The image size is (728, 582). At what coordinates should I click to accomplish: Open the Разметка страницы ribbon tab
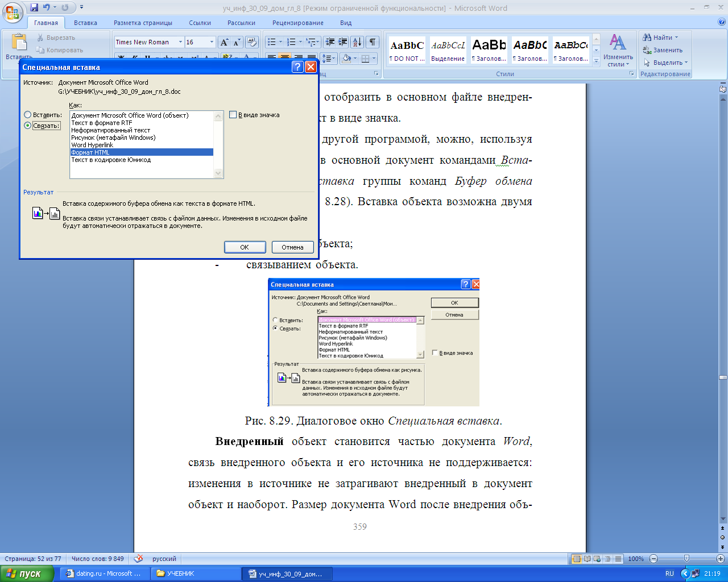pyautogui.click(x=143, y=23)
